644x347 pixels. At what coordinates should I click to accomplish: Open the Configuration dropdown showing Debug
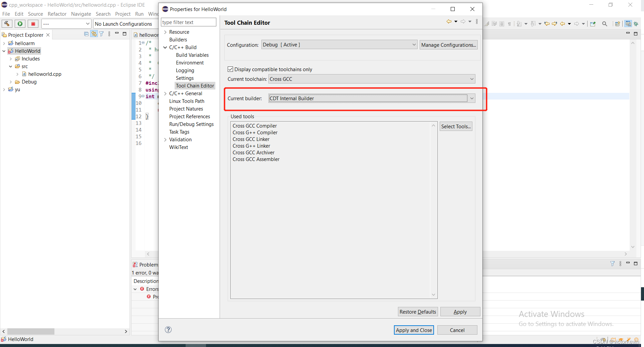414,44
